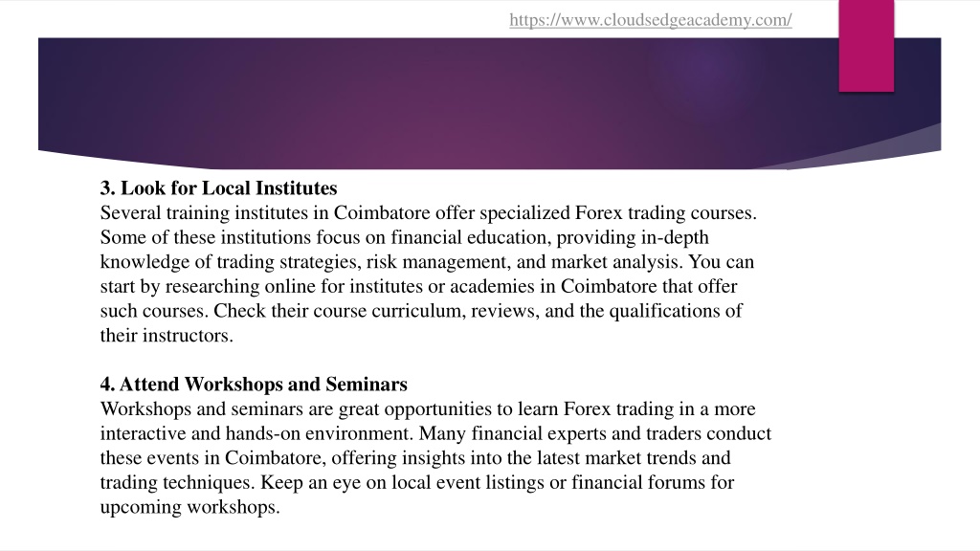
Task: Click the phrase 'their instructors'
Action: [167, 336]
